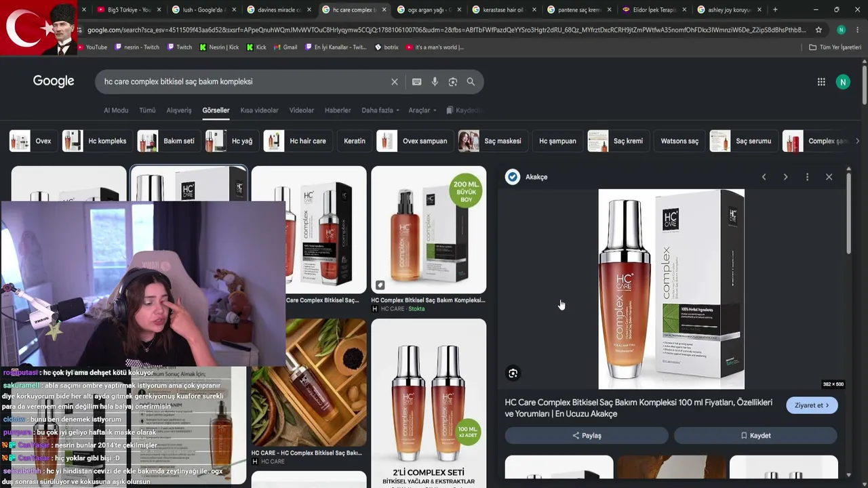The width and height of the screenshot is (868, 488).
Task: Open the Gmail bookmark
Action: pyautogui.click(x=285, y=47)
